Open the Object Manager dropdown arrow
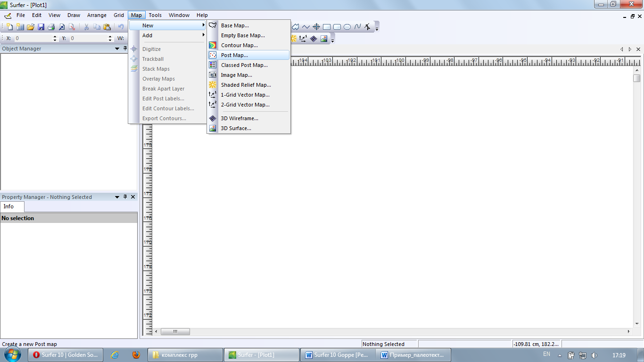This screenshot has height=362, width=644. pos(117,49)
